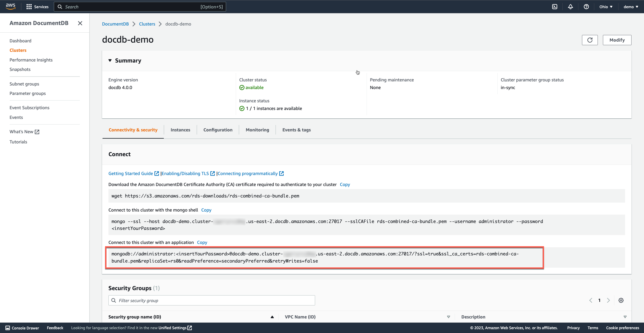Open the demo account dropdown
Screen dimensions: 644x333
click(x=631, y=7)
